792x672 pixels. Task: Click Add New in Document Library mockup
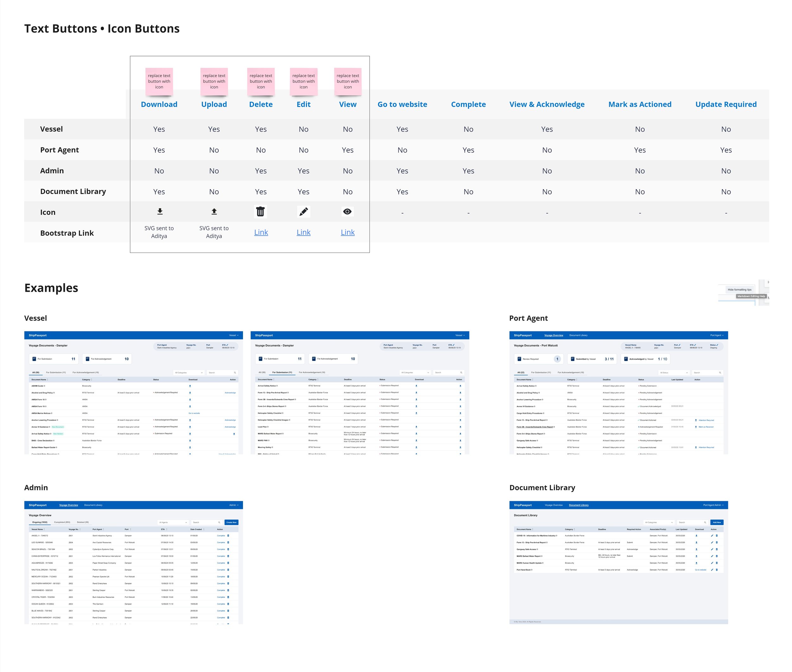[717, 522]
